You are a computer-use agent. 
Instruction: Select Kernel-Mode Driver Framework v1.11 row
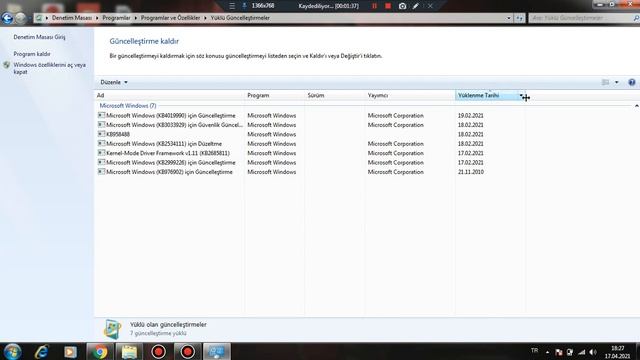pos(311,153)
